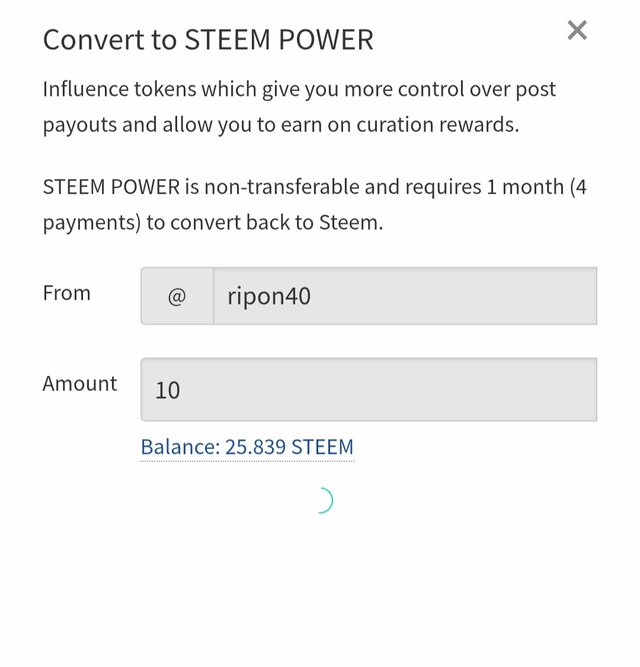Click the loading spinner icon
Image resolution: width=640 pixels, height=667 pixels.
321,500
